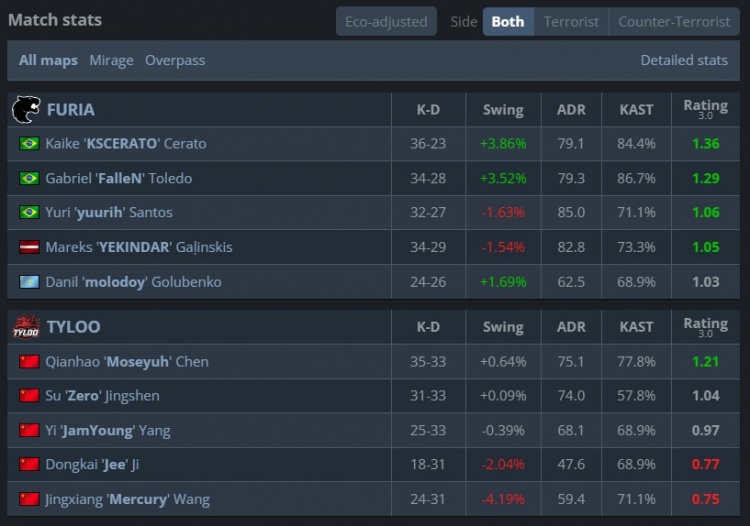The image size is (750, 526).
Task: Switch to the Overpass map tab
Action: click(x=175, y=60)
